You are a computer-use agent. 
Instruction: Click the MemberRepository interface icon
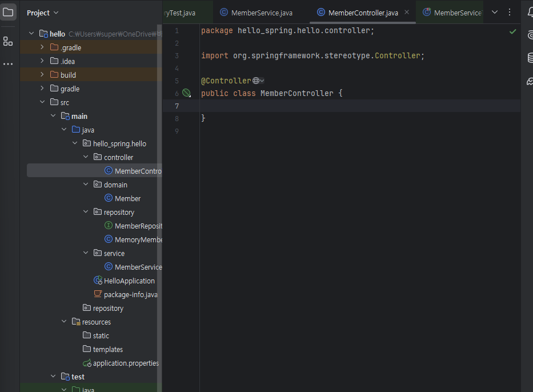[109, 225]
